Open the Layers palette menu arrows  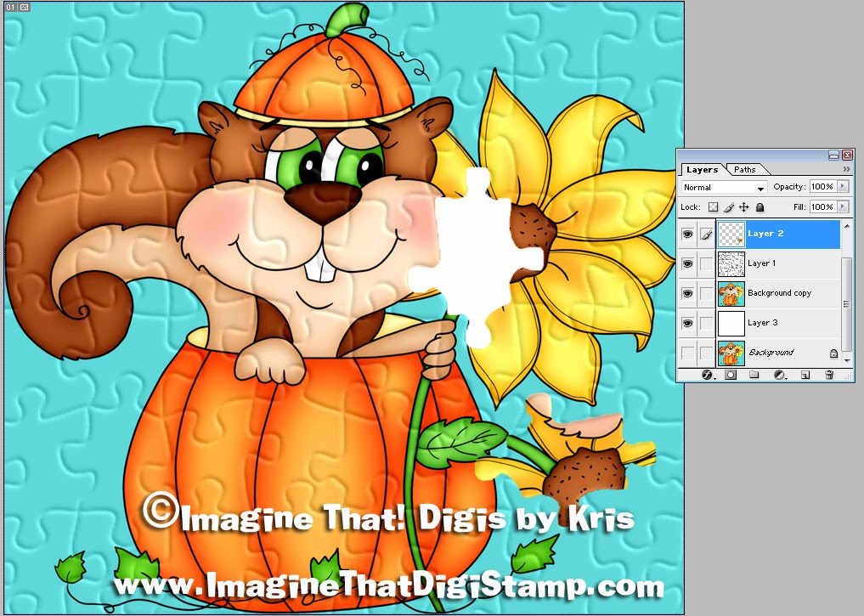pos(846,169)
